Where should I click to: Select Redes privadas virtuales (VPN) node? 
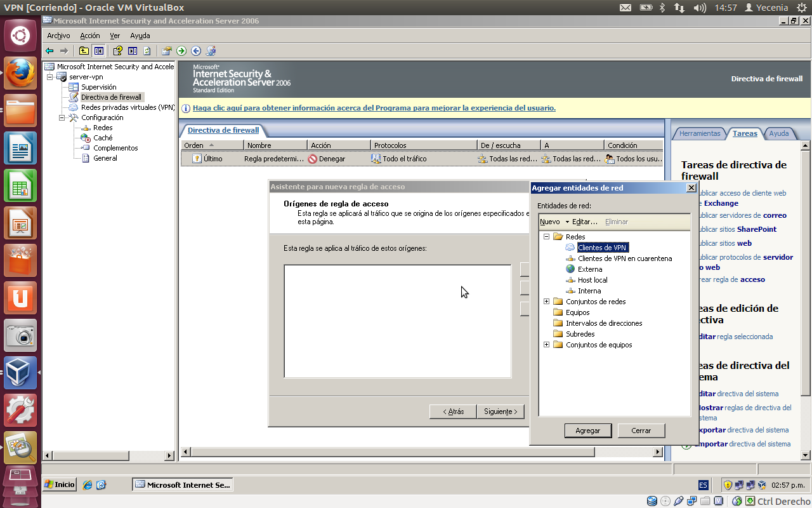point(127,107)
